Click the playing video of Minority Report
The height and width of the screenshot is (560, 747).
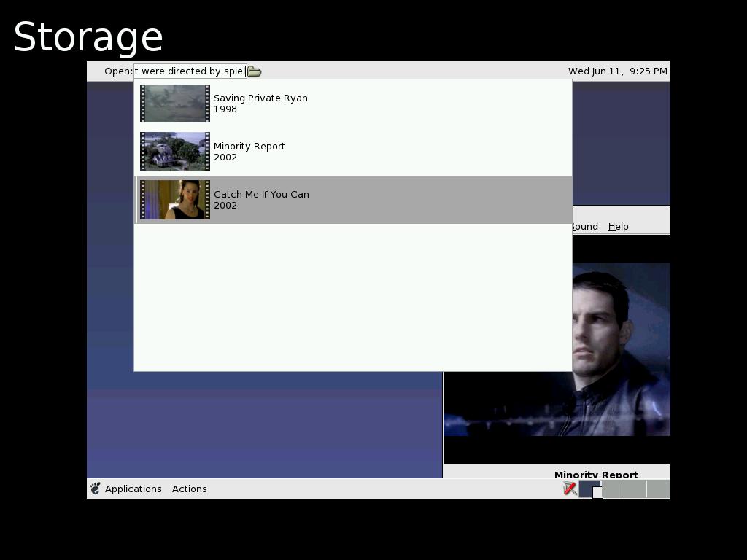[x=620, y=350]
